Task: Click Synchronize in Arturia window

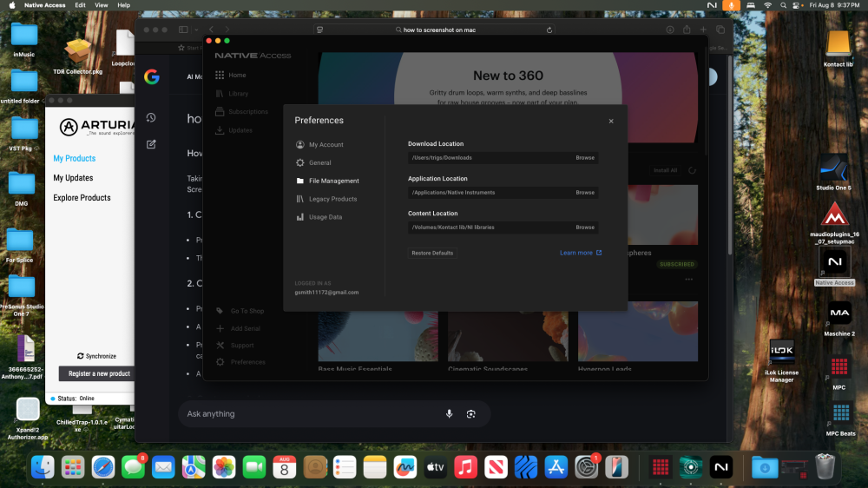Action: pos(97,356)
